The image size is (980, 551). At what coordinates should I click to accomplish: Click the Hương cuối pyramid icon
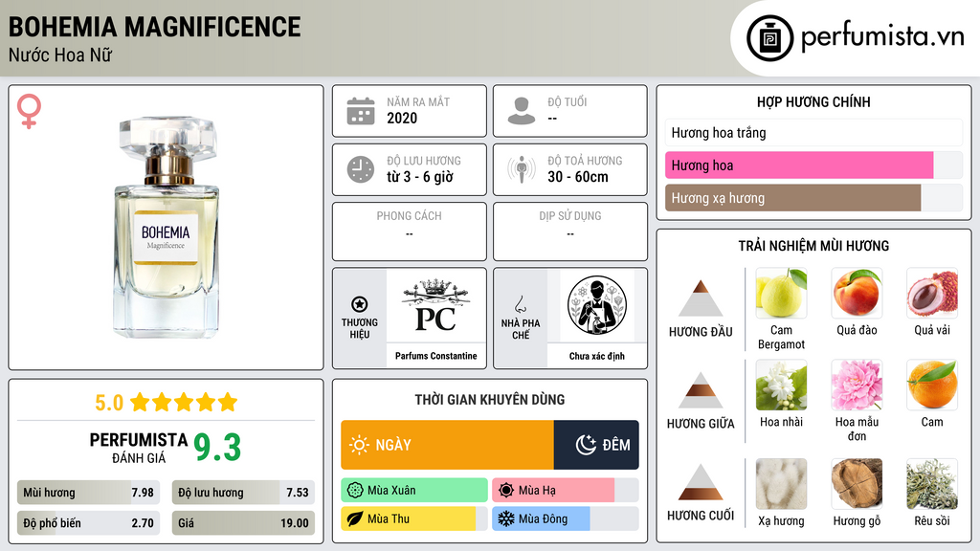pos(701,482)
